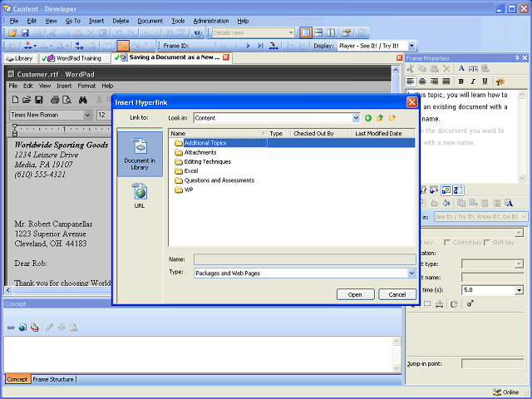Select the Excel folder
The image size is (532, 399).
(x=186, y=171)
